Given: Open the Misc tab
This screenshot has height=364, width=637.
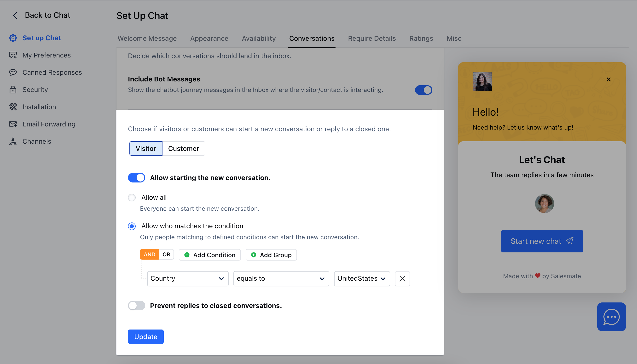Looking at the screenshot, I should 454,38.
